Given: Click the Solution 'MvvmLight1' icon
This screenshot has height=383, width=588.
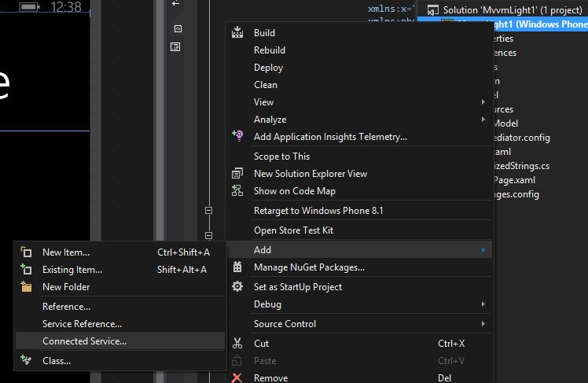Looking at the screenshot, I should pos(432,10).
